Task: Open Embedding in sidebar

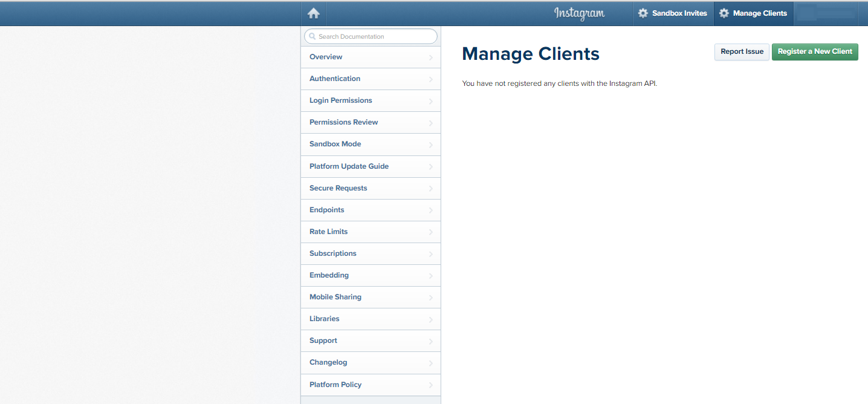Action: point(371,276)
